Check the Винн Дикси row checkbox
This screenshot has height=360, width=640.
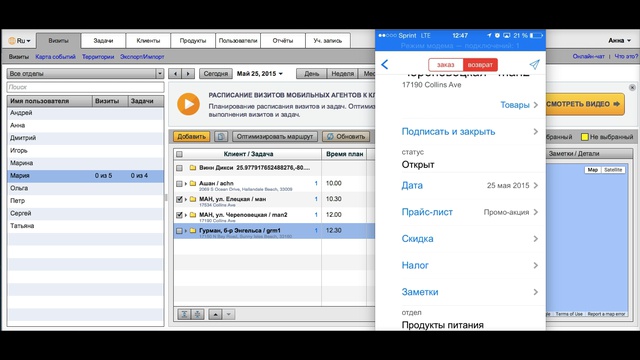[179, 168]
